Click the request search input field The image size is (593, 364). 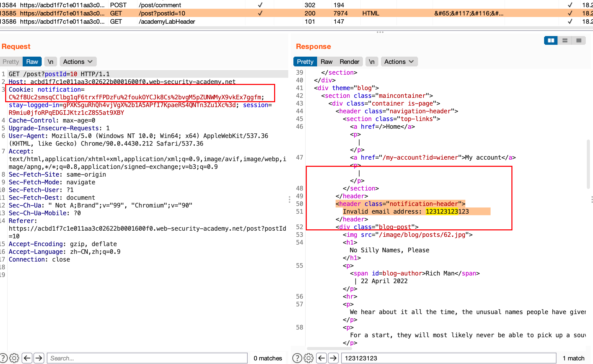point(147,358)
